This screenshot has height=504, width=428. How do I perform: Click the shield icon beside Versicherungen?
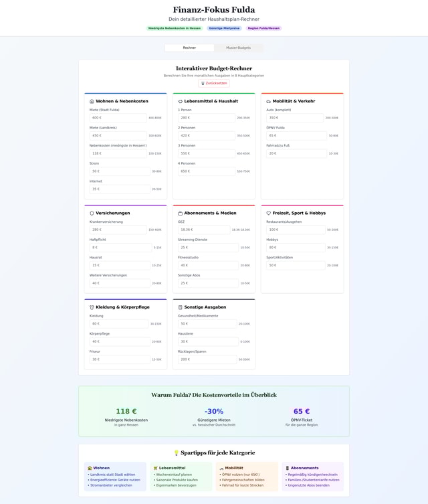point(92,213)
